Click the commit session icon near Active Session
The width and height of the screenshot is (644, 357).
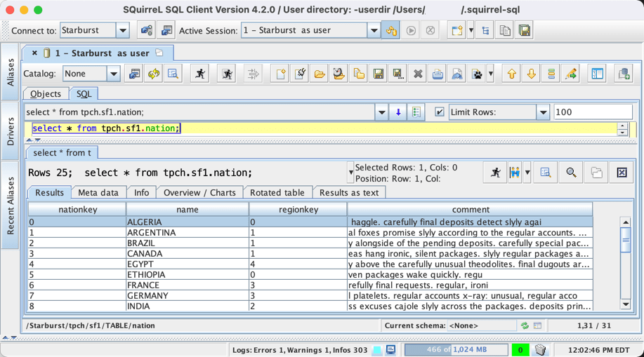click(391, 30)
